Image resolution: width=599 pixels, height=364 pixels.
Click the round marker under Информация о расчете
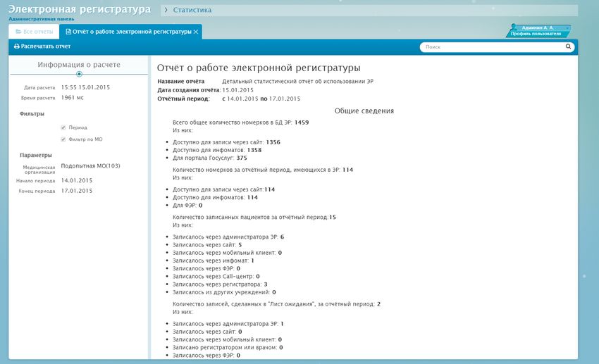pyautogui.click(x=79, y=74)
